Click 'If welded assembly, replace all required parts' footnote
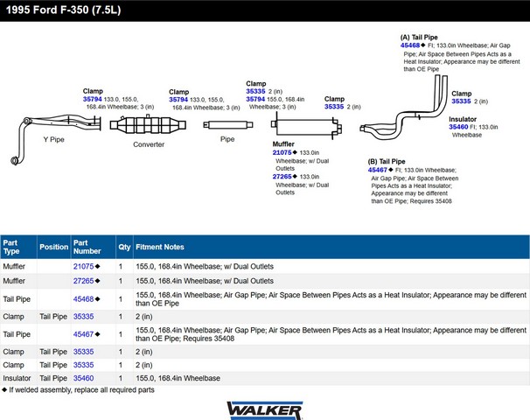Viewport: 530px width, 420px height. click(81, 390)
